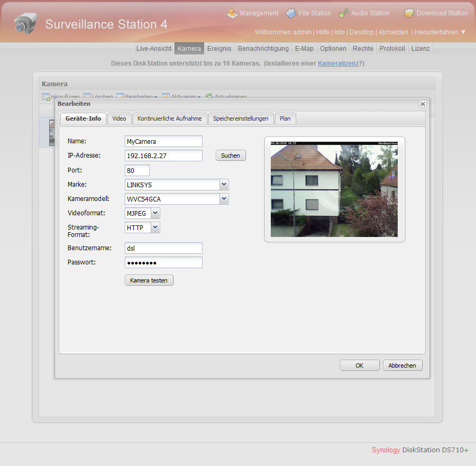Click the camera preview image of the house
476x466 pixels.
tap(334, 189)
